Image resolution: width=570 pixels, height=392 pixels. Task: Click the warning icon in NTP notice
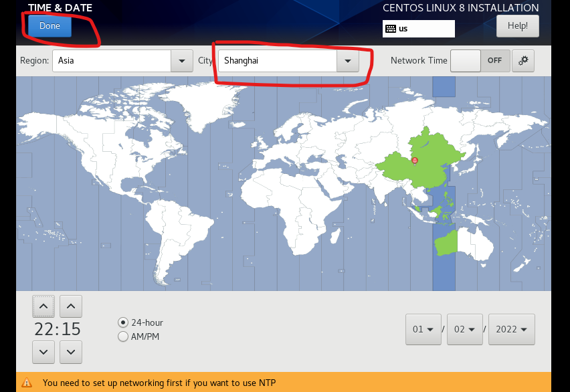[27, 383]
